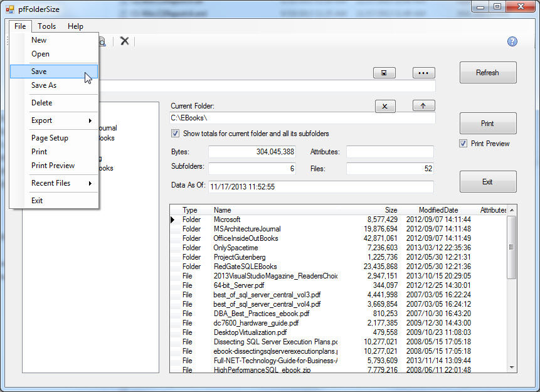Sort by the Type column header
540x392 pixels.
click(190, 210)
